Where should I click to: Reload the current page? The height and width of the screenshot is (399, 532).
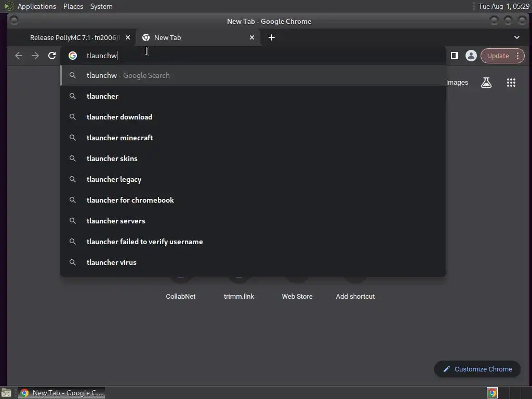(52, 56)
